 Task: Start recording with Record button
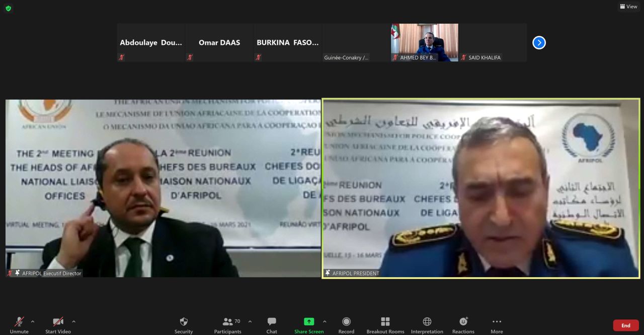[346, 322]
